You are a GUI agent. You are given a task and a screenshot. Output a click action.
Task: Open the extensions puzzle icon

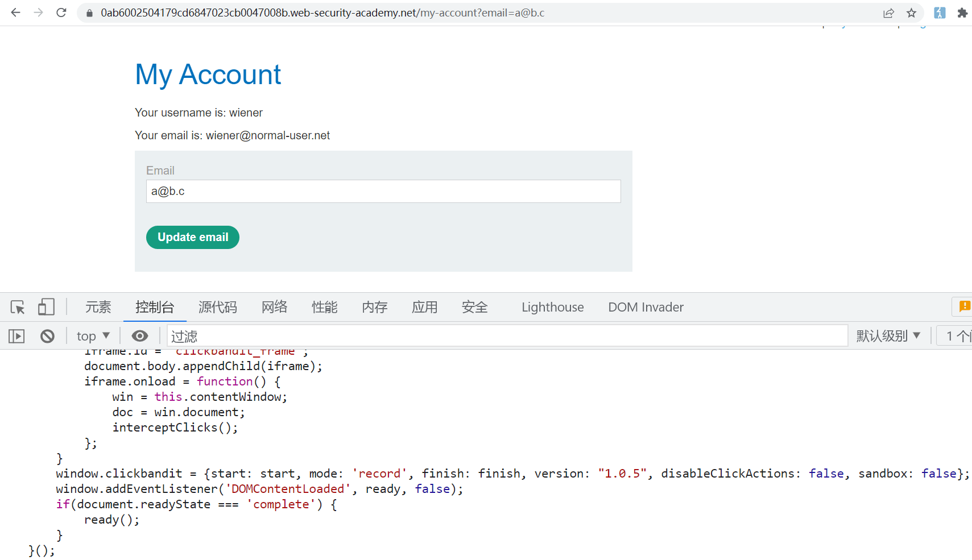click(962, 13)
